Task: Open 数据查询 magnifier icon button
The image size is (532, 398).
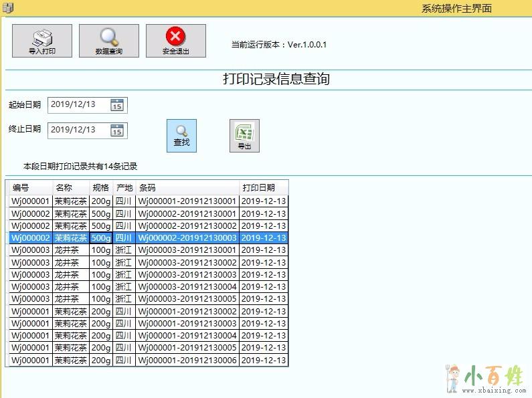Action: click(108, 41)
